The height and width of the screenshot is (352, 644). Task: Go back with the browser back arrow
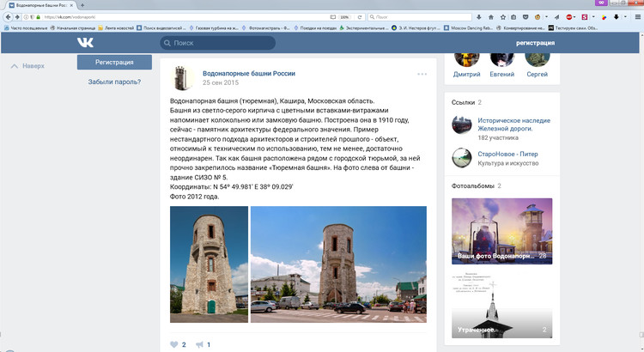9,17
